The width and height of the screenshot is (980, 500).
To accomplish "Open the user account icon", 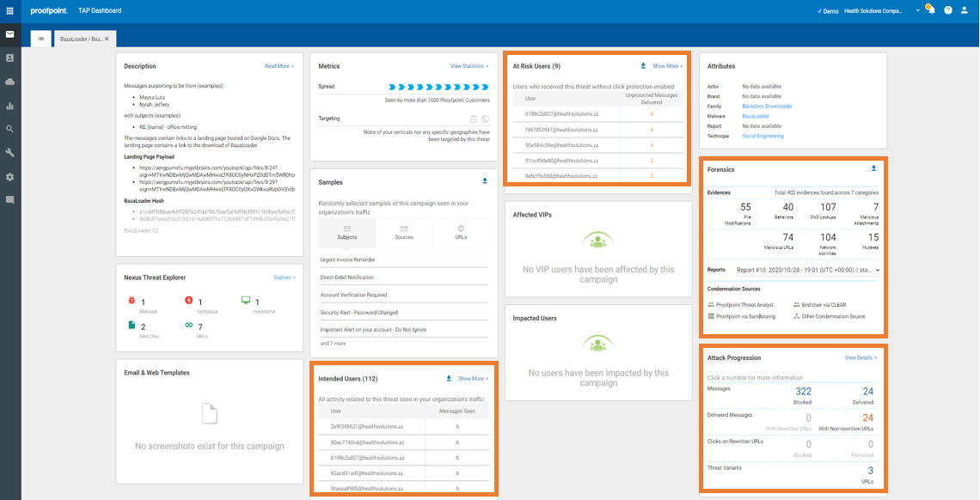I will pos(965,10).
